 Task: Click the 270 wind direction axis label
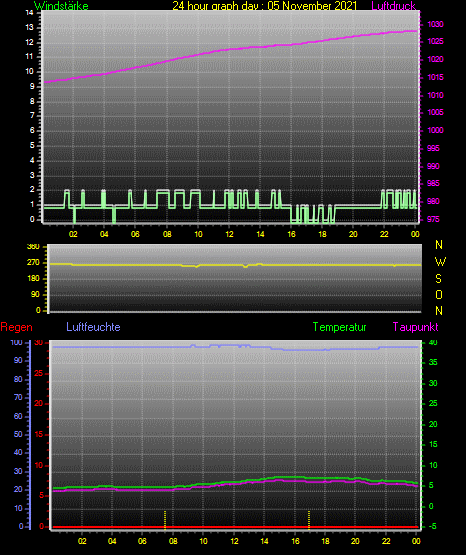33,263
